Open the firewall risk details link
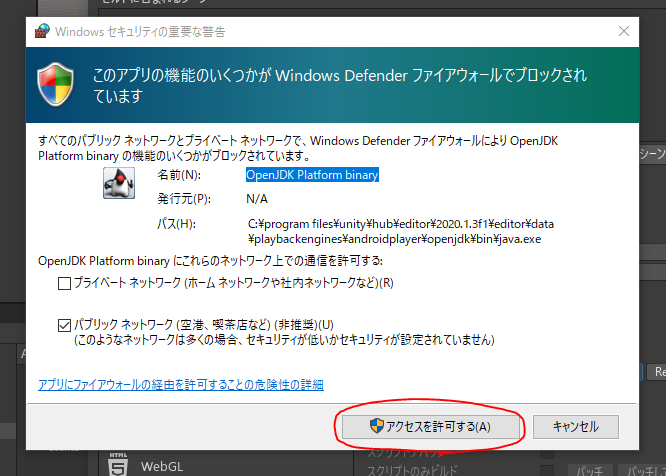This screenshot has height=476, width=666. [181, 385]
